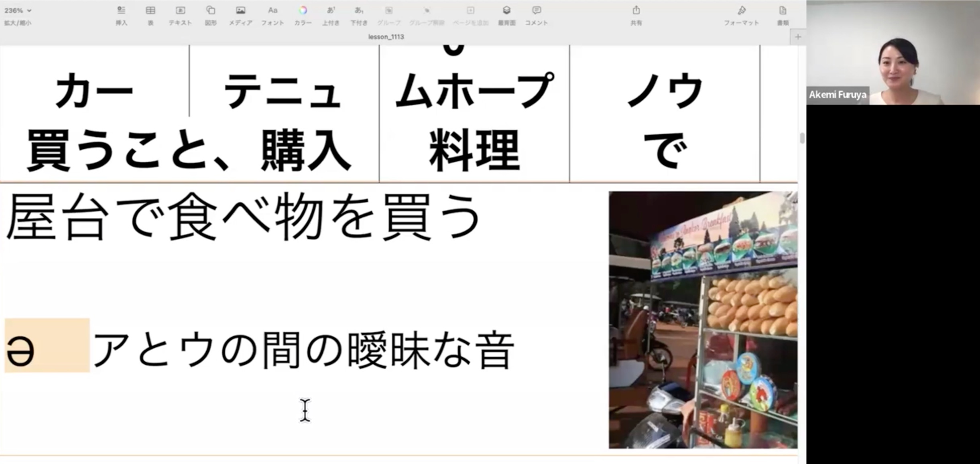Toggle the Format (フォーマット) sidebar
980x464 pixels.
[x=741, y=11]
